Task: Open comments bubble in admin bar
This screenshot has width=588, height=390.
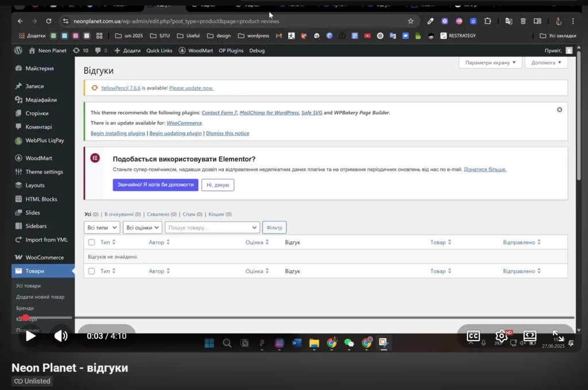Action: 101,50
